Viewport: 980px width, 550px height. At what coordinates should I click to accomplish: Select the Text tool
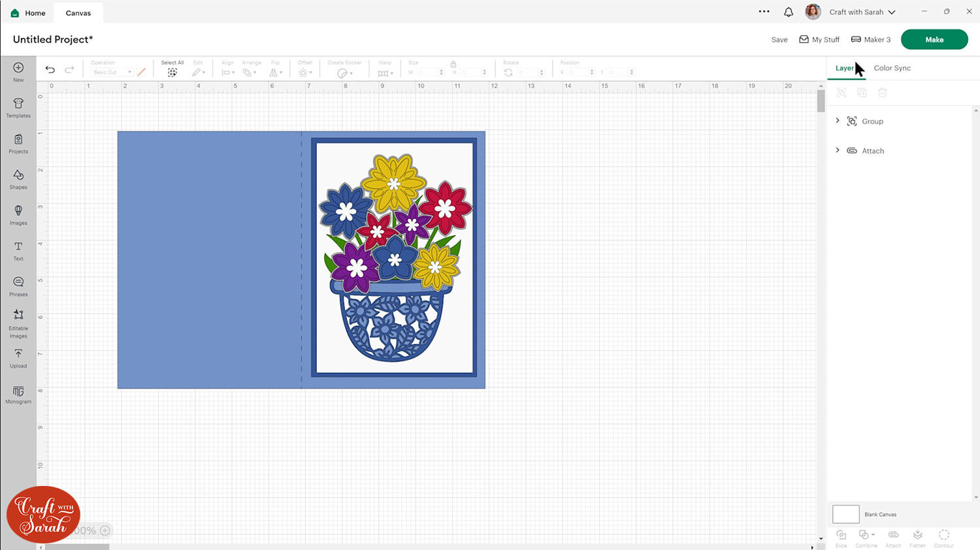(x=18, y=250)
